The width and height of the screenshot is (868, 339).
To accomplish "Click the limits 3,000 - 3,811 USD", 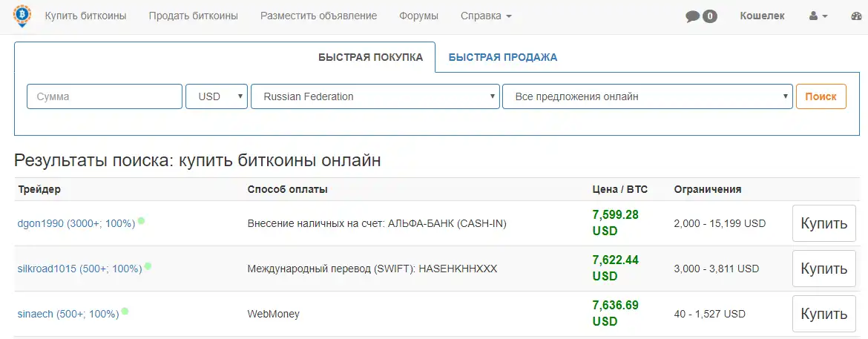I will (717, 269).
